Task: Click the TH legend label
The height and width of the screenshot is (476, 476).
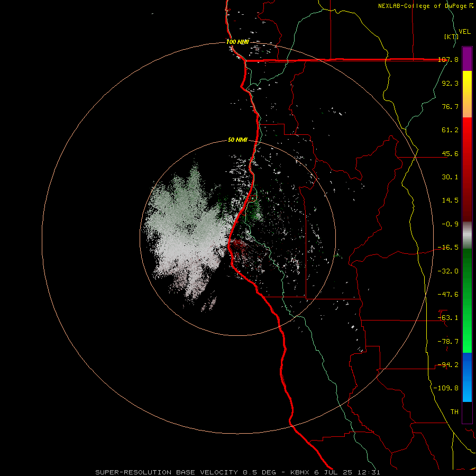Action: click(x=454, y=412)
